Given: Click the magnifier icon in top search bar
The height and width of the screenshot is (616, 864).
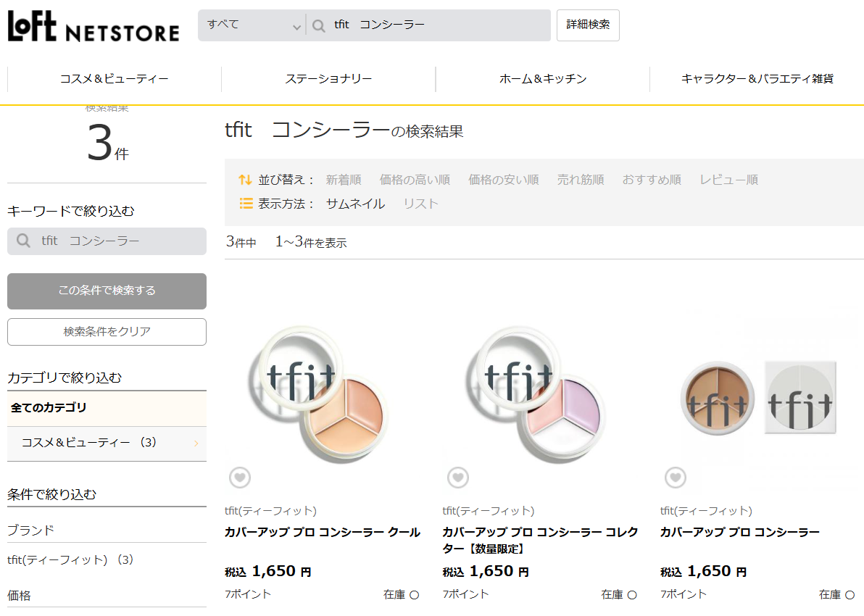Looking at the screenshot, I should [318, 25].
